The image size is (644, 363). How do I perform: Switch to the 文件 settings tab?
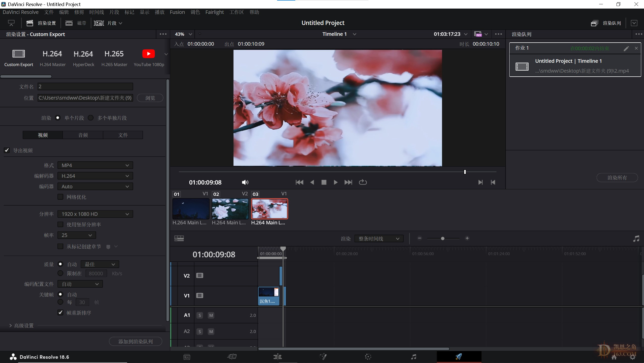(123, 135)
